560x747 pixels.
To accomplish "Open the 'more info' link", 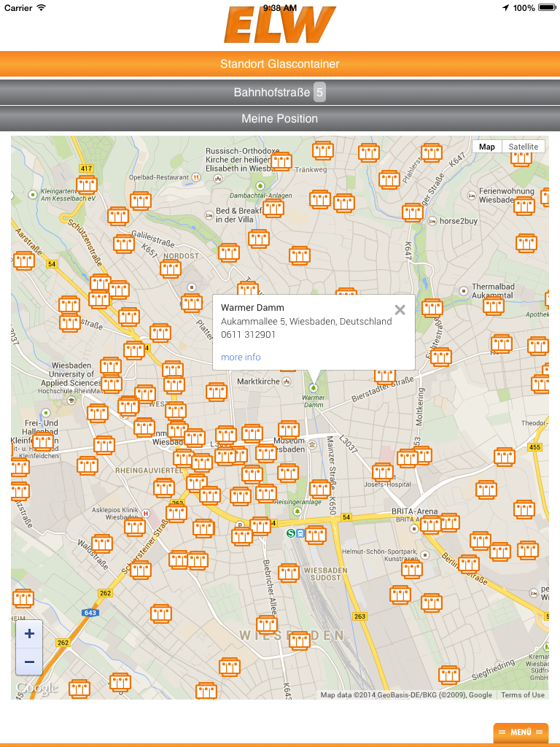I will pyautogui.click(x=241, y=357).
